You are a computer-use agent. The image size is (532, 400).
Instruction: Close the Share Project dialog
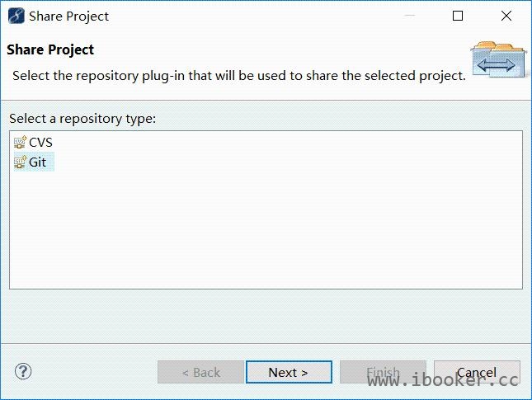(506, 16)
